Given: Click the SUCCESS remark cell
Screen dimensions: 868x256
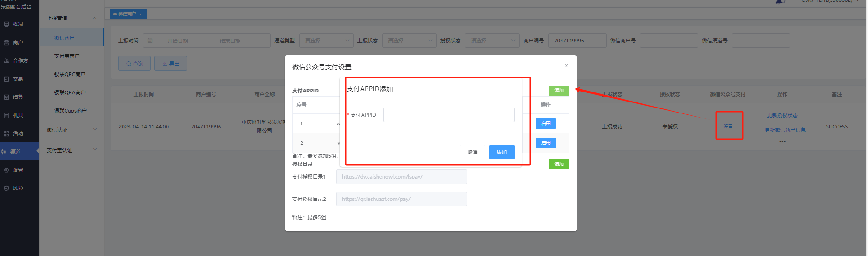Looking at the screenshot, I should [x=837, y=127].
